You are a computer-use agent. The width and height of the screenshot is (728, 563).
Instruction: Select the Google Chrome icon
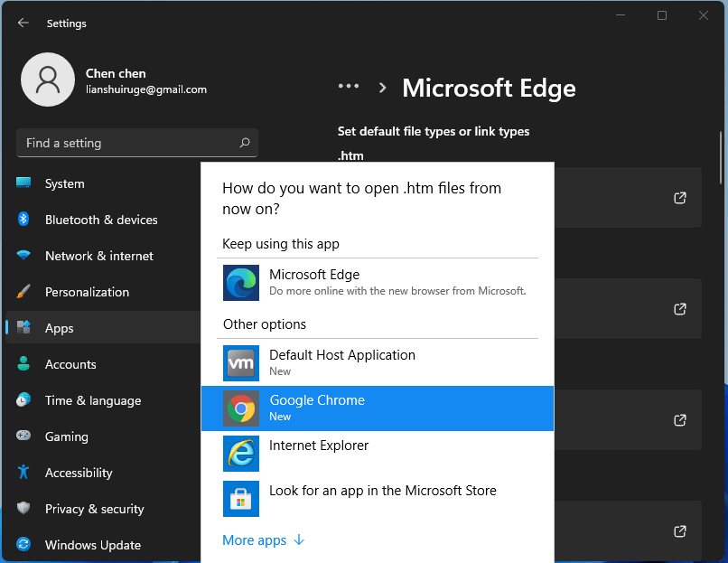pos(240,408)
